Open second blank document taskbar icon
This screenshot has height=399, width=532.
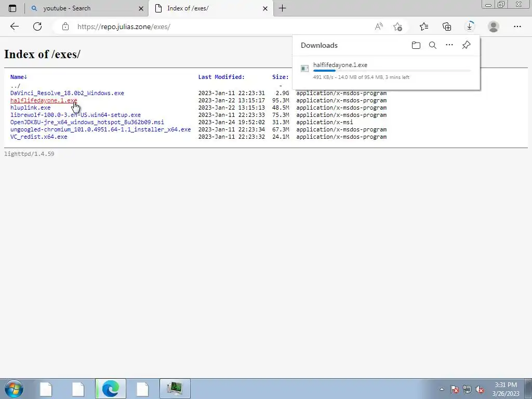(x=78, y=389)
